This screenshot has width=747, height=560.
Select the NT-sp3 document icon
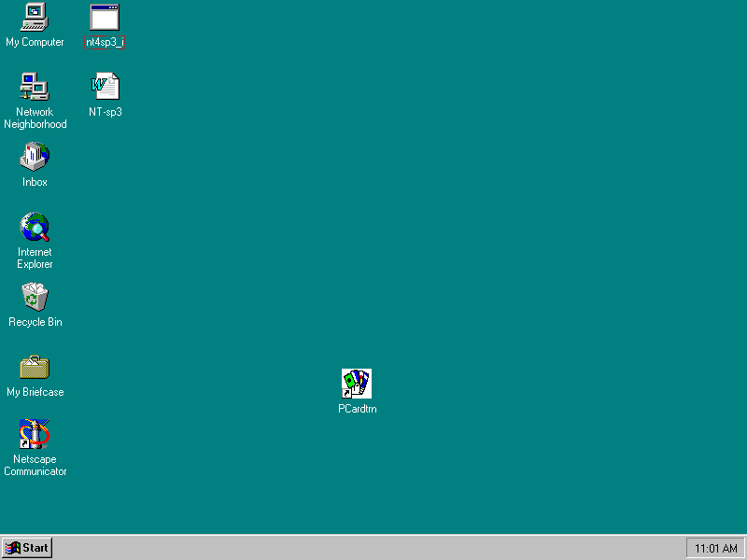[x=105, y=87]
